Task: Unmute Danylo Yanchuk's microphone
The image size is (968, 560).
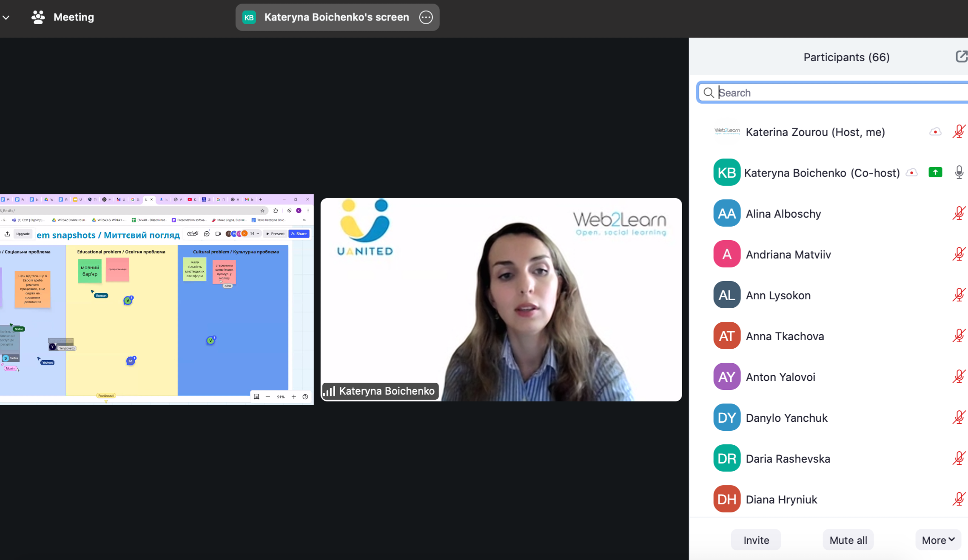Action: [x=959, y=418]
